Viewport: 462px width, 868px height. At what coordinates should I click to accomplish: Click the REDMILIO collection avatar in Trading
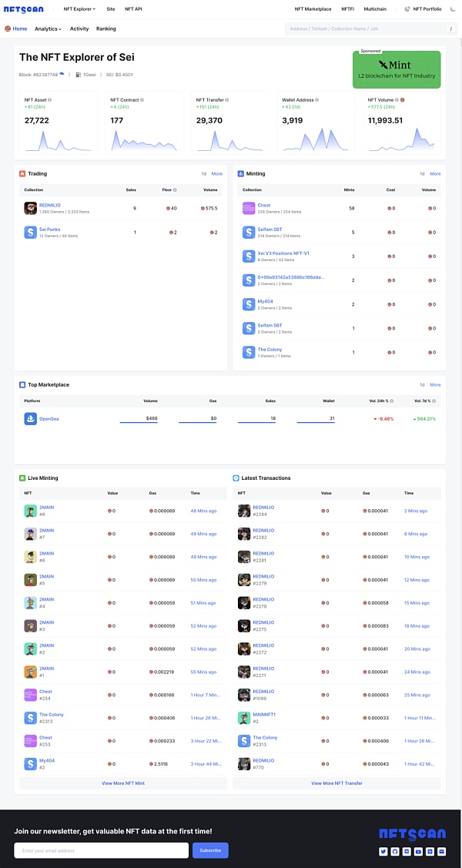30,208
